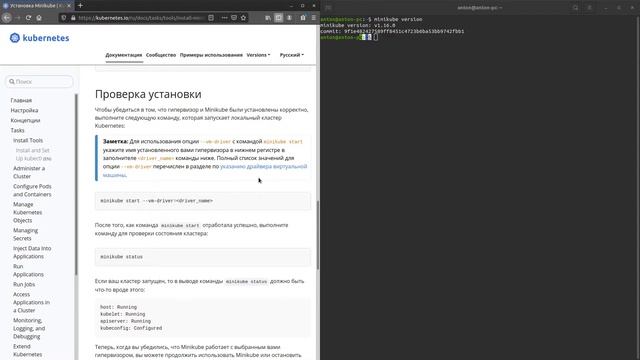Bookmark this page with the star
This screenshot has height=360, width=640.
(x=243, y=18)
